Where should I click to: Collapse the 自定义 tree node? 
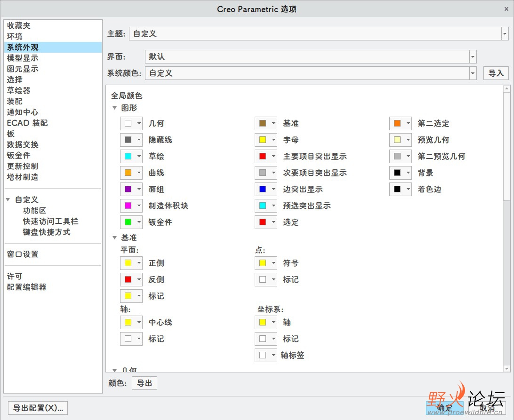pyautogui.click(x=8, y=199)
